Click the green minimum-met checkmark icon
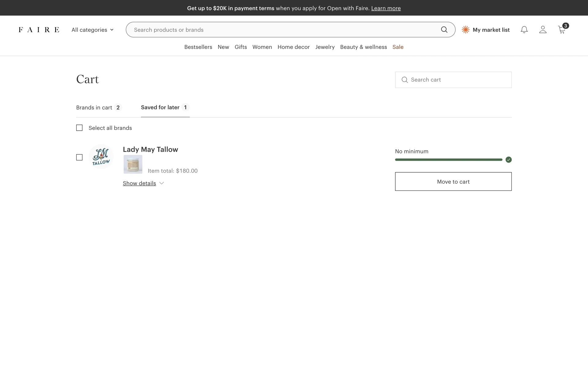This screenshot has height=368, width=588. [x=508, y=160]
